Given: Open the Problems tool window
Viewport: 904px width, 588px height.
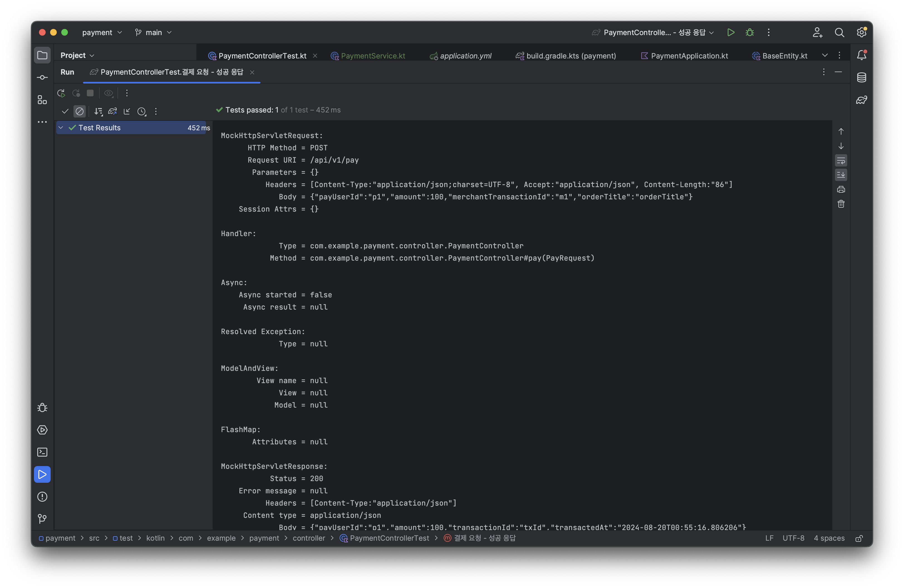Looking at the screenshot, I should 42,496.
